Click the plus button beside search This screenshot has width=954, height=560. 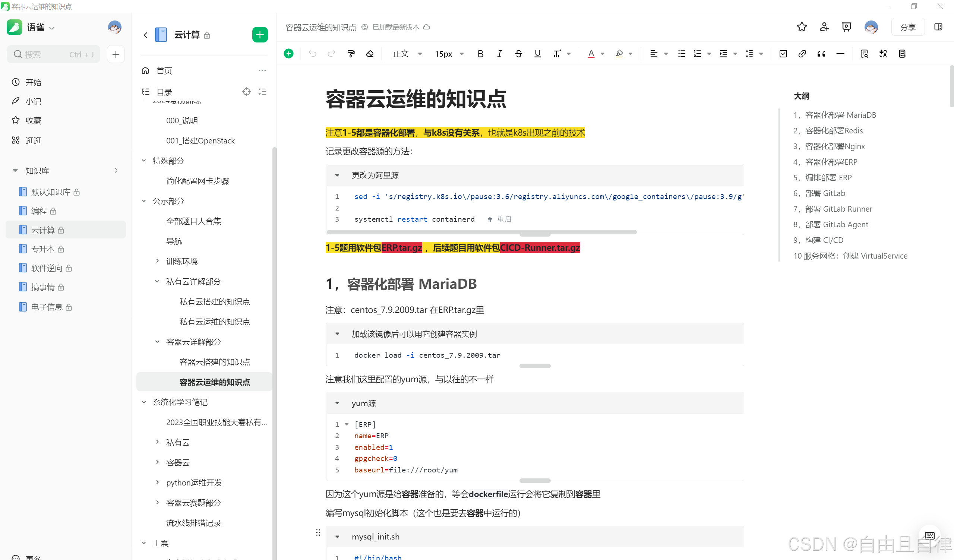click(116, 54)
